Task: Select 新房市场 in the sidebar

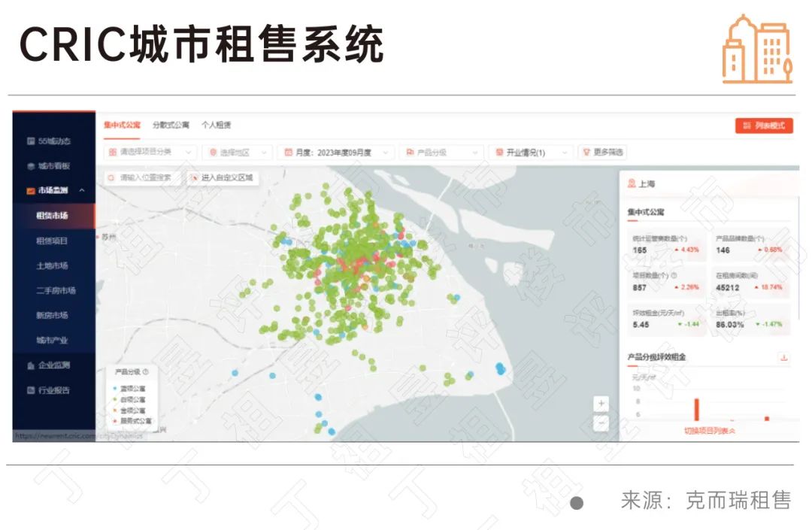Action: tap(54, 315)
